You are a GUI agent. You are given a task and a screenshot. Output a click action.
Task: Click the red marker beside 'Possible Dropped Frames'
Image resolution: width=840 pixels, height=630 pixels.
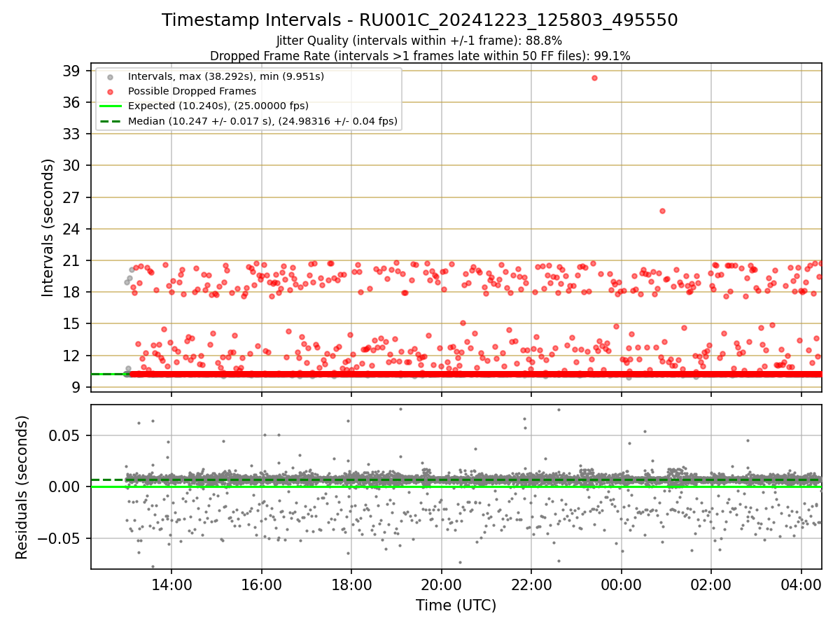(109, 91)
